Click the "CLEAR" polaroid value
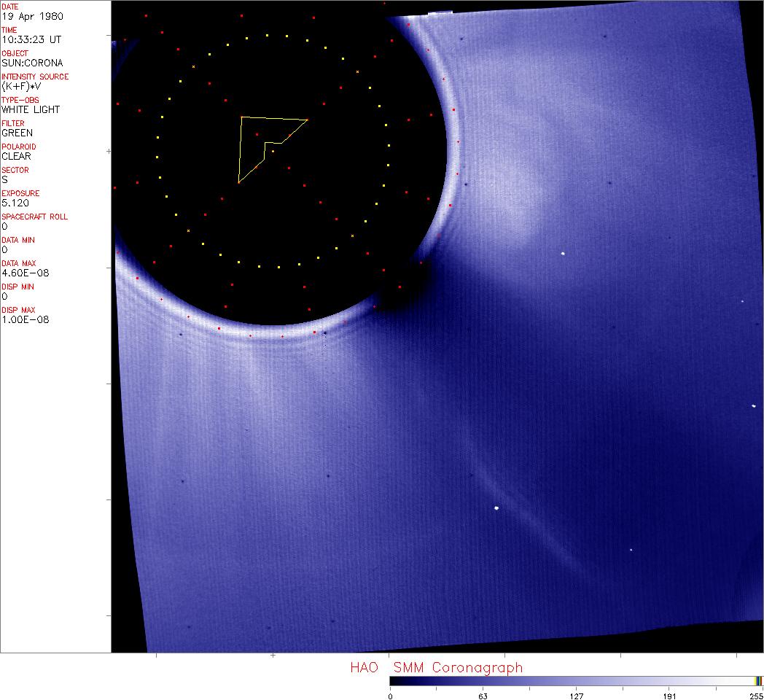Screen dimensions: 764x700 pos(16,156)
